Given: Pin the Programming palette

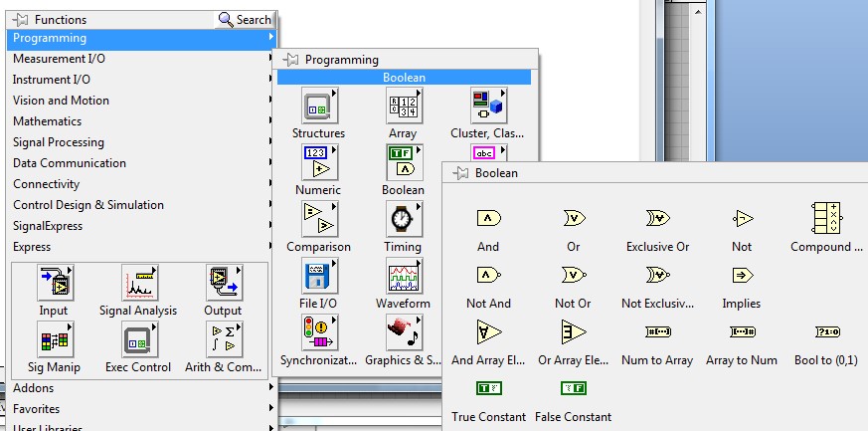Looking at the screenshot, I should click(290, 60).
